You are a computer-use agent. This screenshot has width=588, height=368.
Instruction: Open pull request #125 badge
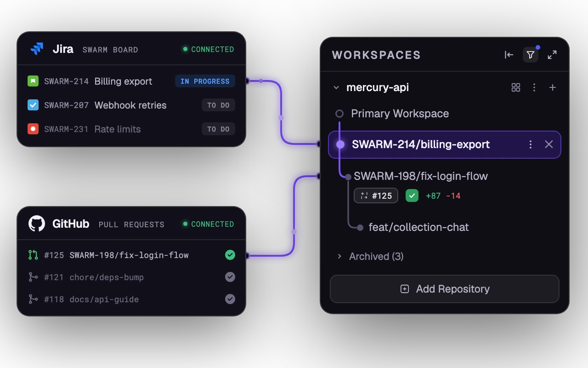point(376,195)
